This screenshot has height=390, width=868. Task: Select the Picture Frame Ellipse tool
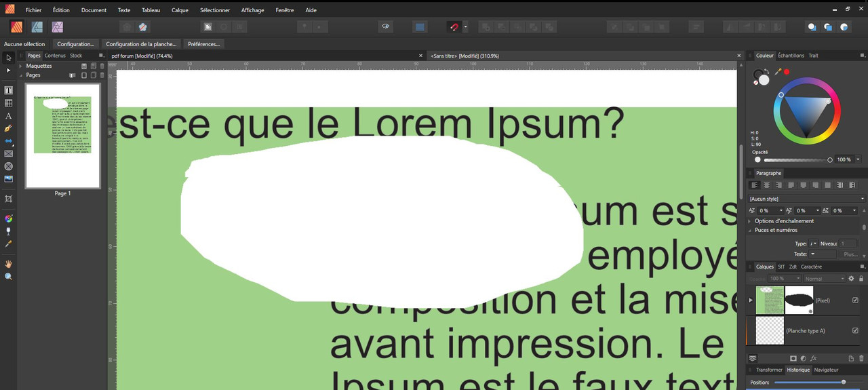8,166
